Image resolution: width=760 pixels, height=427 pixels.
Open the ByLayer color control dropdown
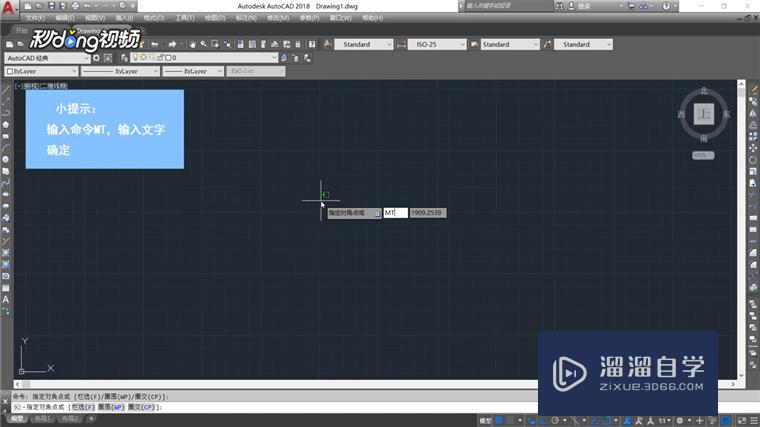tap(41, 71)
